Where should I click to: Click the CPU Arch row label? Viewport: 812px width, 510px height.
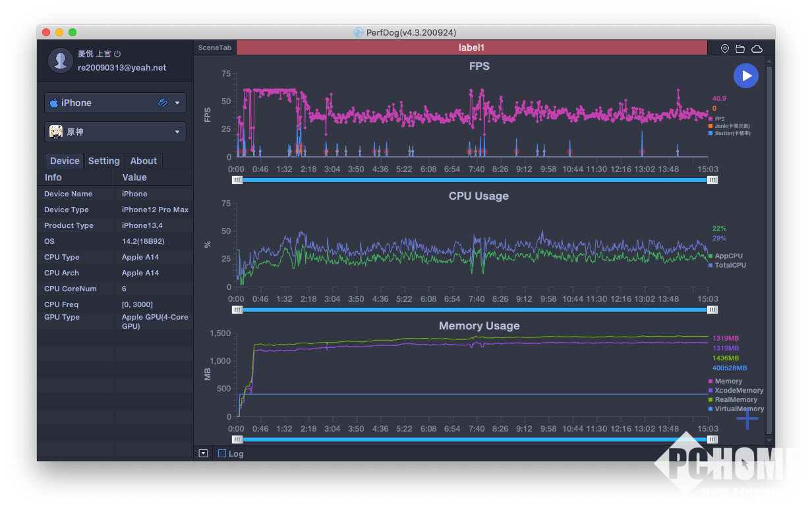pos(61,273)
